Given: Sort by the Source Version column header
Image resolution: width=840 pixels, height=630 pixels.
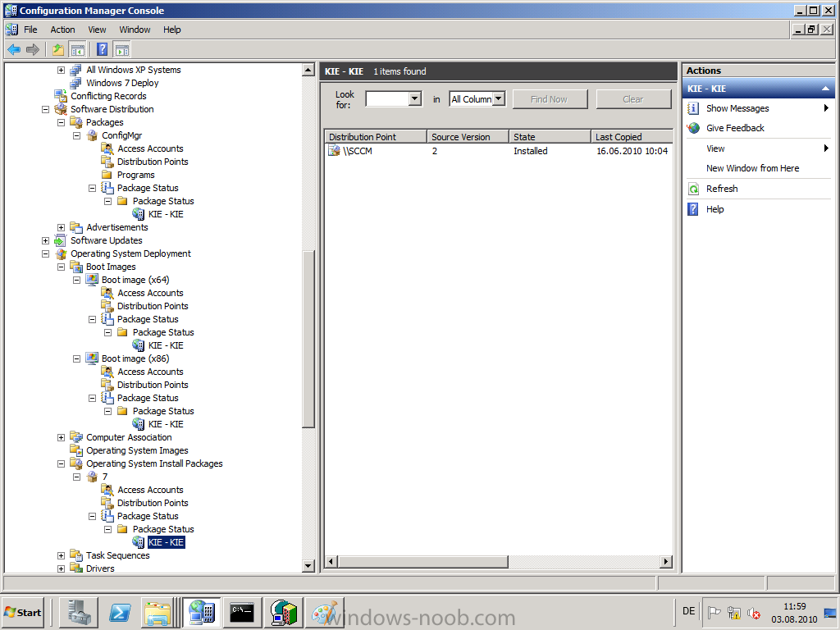Looking at the screenshot, I should (468, 137).
